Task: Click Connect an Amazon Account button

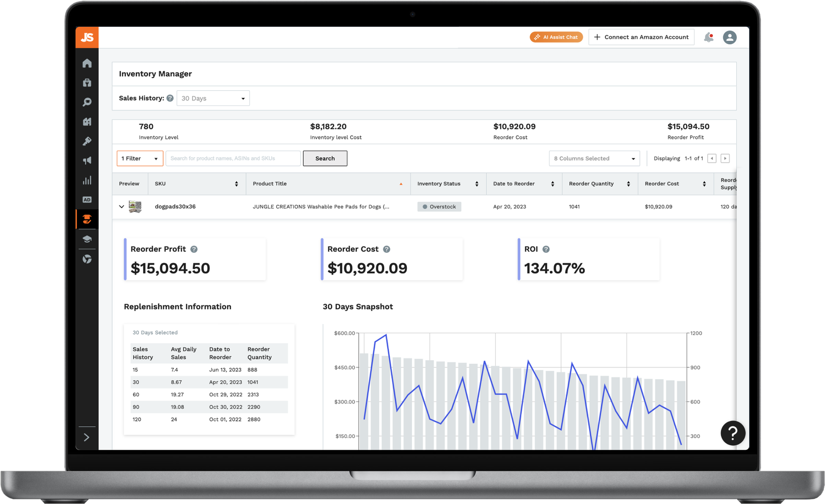Action: coord(641,37)
